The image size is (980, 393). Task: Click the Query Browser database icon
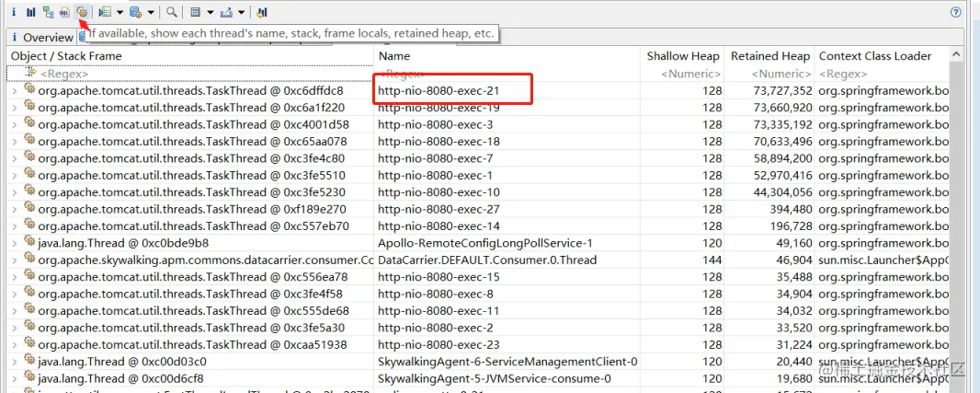(135, 12)
